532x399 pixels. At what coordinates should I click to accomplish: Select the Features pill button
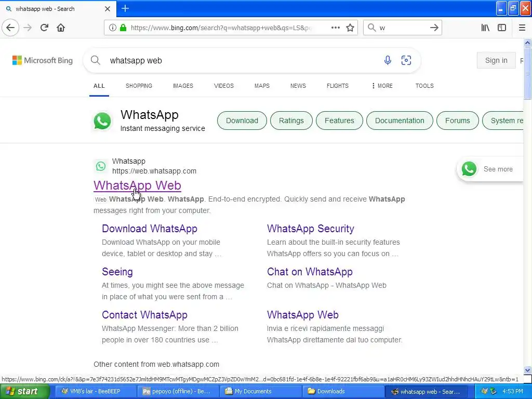(x=339, y=121)
